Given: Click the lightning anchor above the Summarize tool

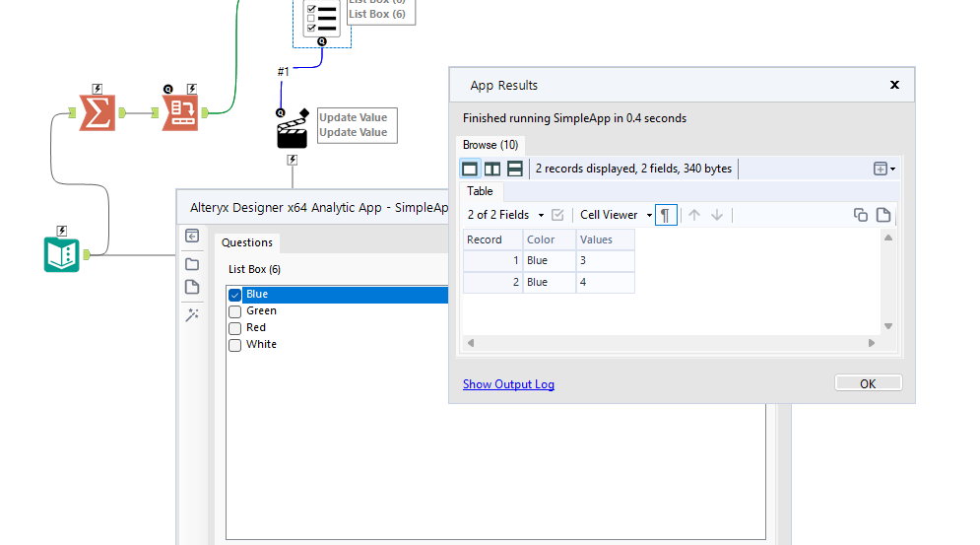Looking at the screenshot, I should tap(97, 89).
